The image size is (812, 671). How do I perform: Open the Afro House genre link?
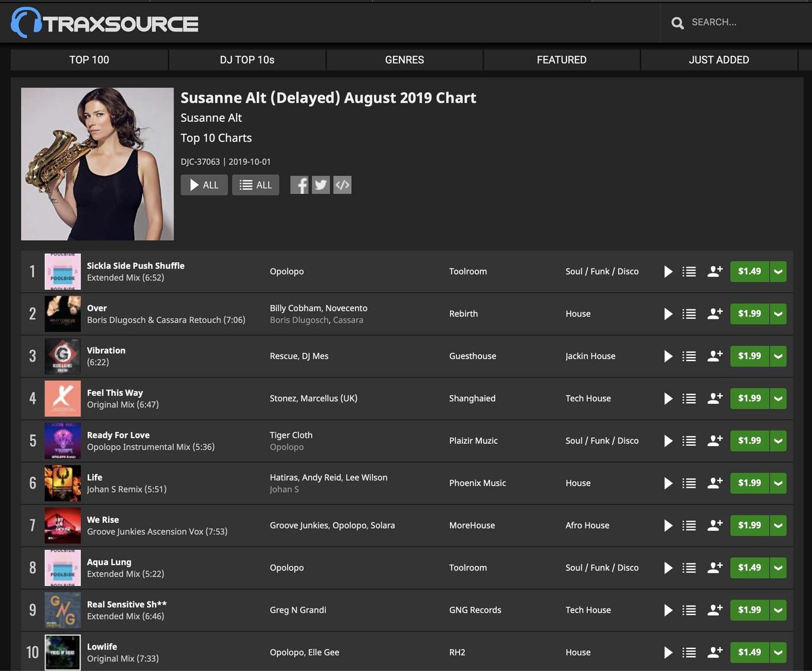[x=587, y=525]
